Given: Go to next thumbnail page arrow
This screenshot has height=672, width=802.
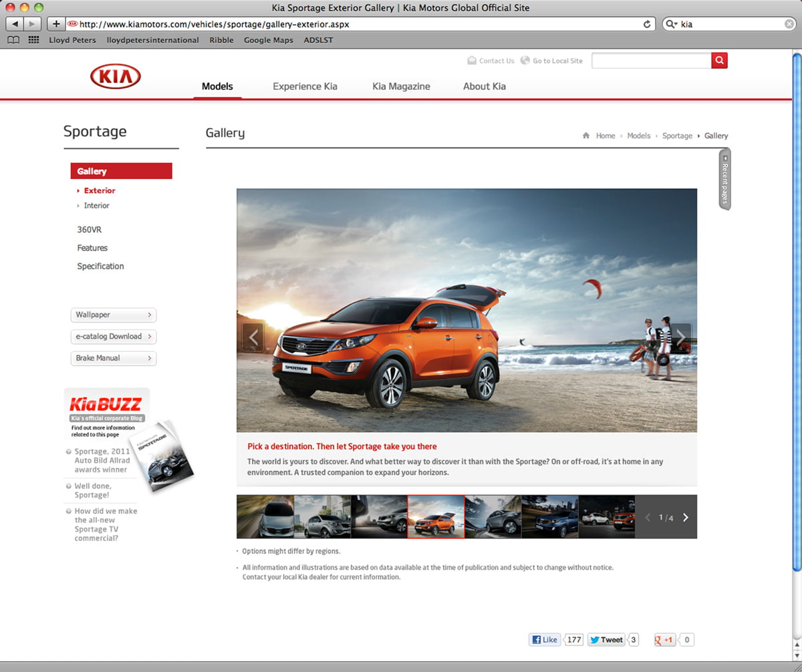Looking at the screenshot, I should (x=686, y=517).
